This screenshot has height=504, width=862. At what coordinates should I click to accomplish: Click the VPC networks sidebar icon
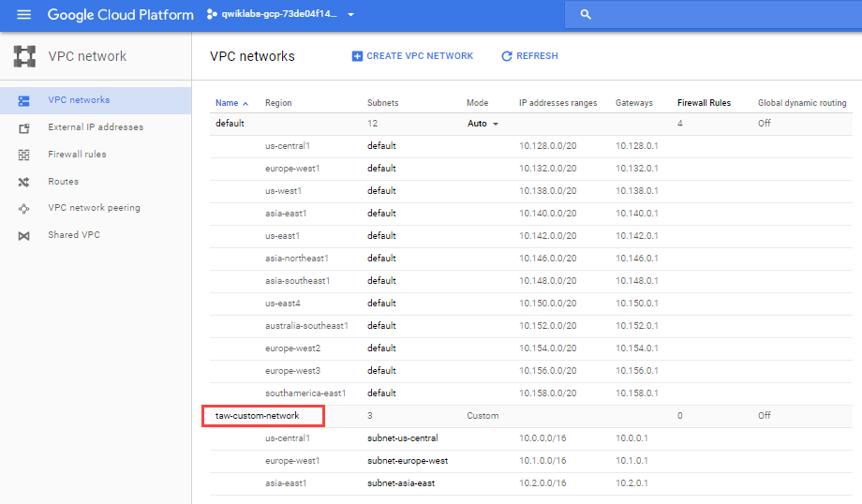pyautogui.click(x=23, y=100)
